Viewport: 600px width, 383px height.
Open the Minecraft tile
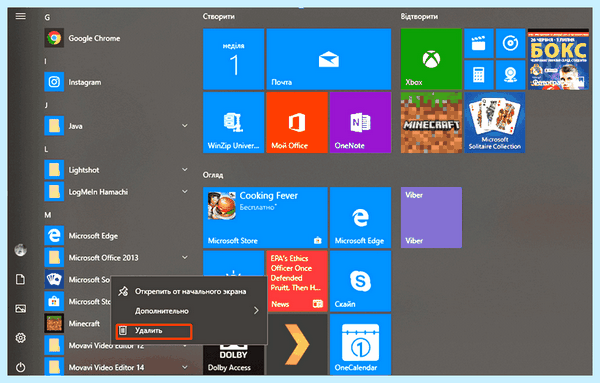[x=431, y=122]
